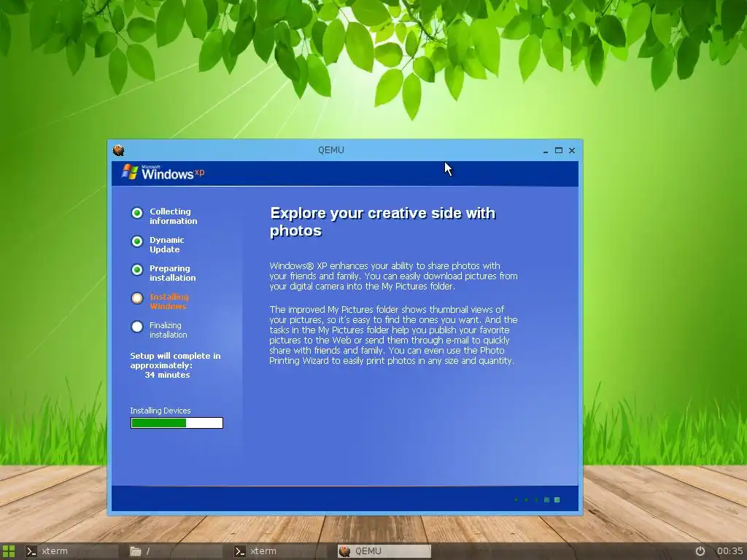The width and height of the screenshot is (747, 560).
Task: Click the 'Preparing installation' step label
Action: click(x=172, y=273)
